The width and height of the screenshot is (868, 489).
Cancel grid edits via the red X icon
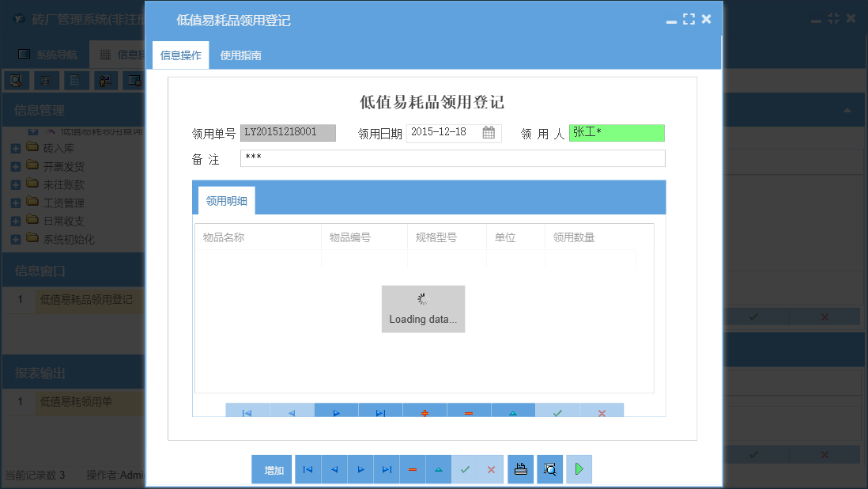[x=602, y=411]
